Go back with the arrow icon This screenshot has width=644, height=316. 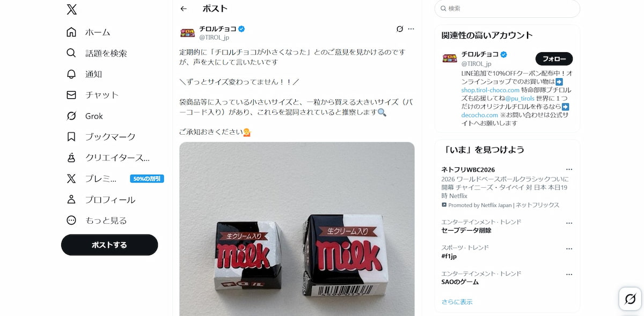click(x=184, y=9)
